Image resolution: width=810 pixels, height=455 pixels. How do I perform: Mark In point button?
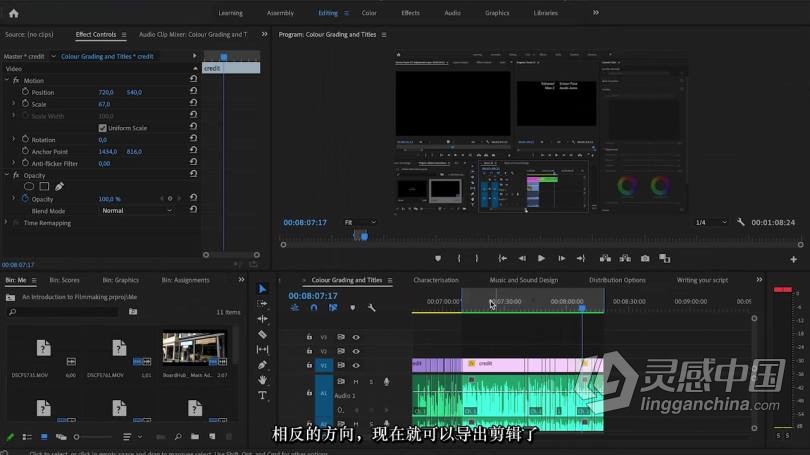459,258
